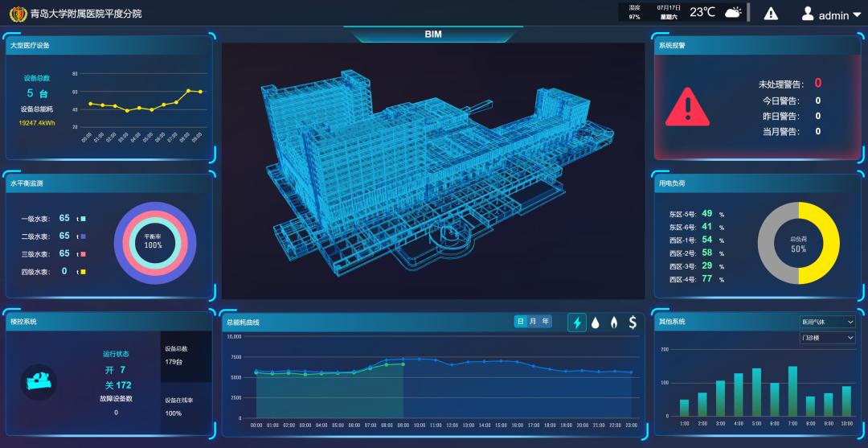Click the hospital name title in header
This screenshot has width=868, height=448.
[86, 14]
